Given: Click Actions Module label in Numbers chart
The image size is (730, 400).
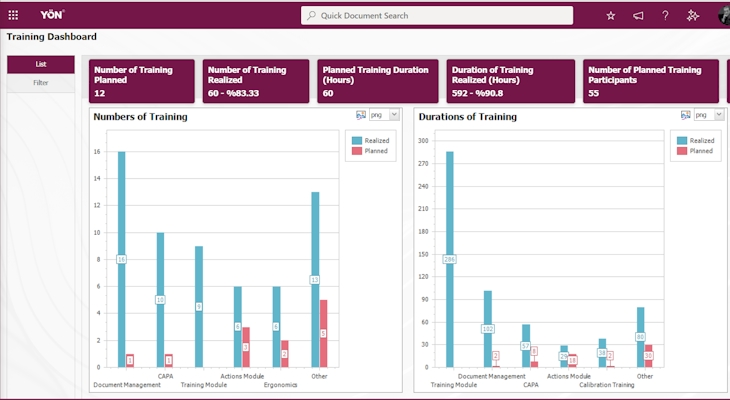Looking at the screenshot, I should 242,376.
